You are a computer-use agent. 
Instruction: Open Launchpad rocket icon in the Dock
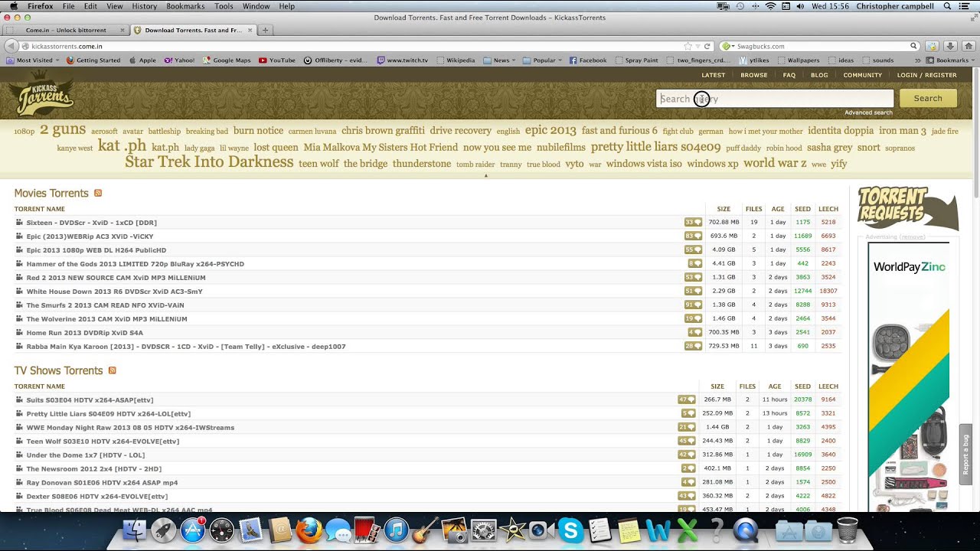click(163, 530)
